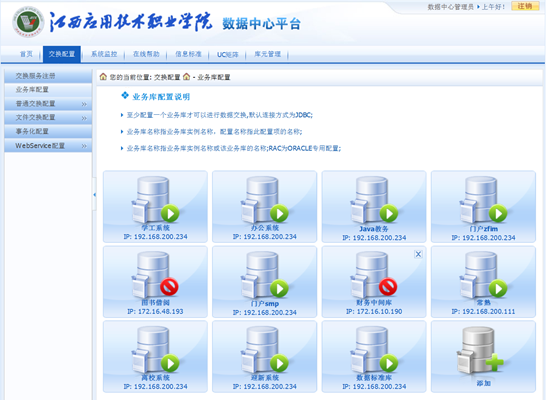Select the 图书借阅 disabled database icon
Image resolution: width=546 pixels, height=400 pixels.
155,275
